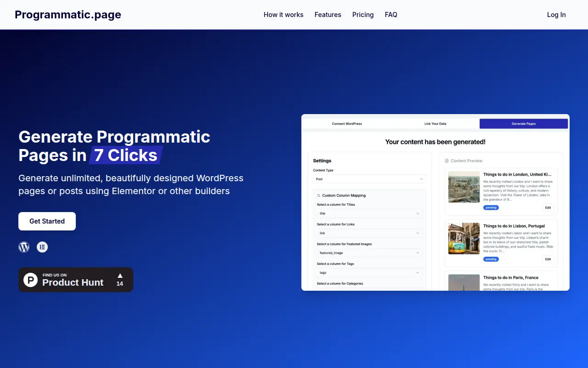Click the Custom Column Mapping icon
The width and height of the screenshot is (588, 368).
(x=319, y=195)
